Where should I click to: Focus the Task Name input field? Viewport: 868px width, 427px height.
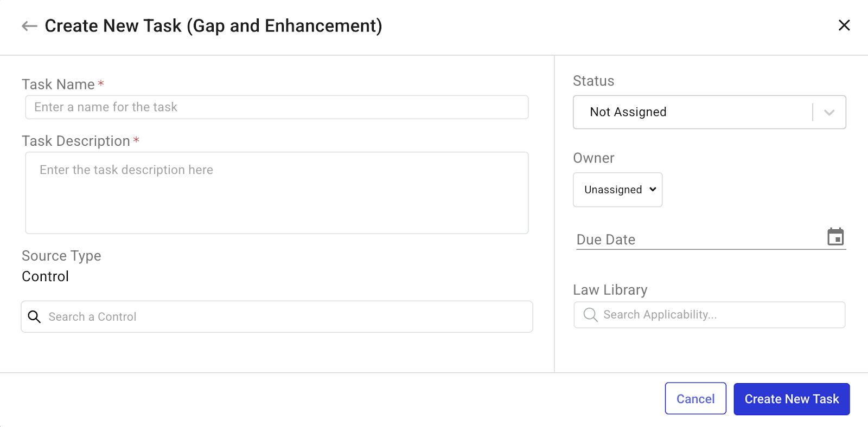(x=277, y=107)
